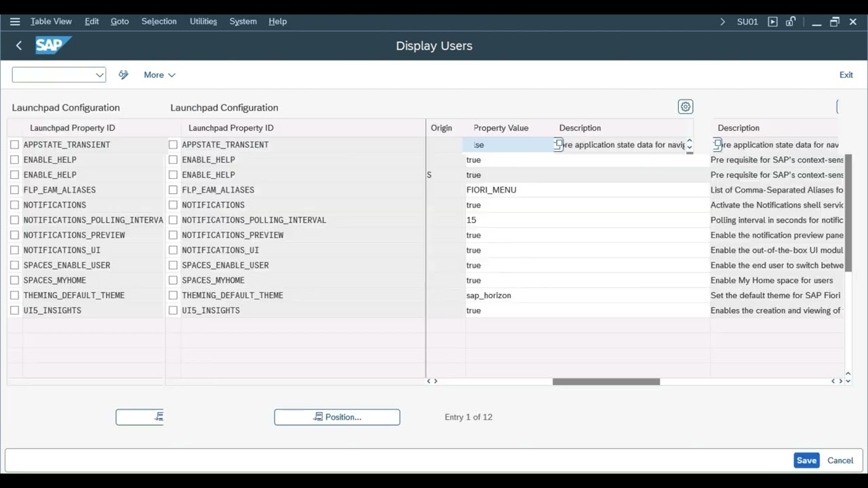The height and width of the screenshot is (488, 868).
Task: Click the Save button
Action: 806,460
